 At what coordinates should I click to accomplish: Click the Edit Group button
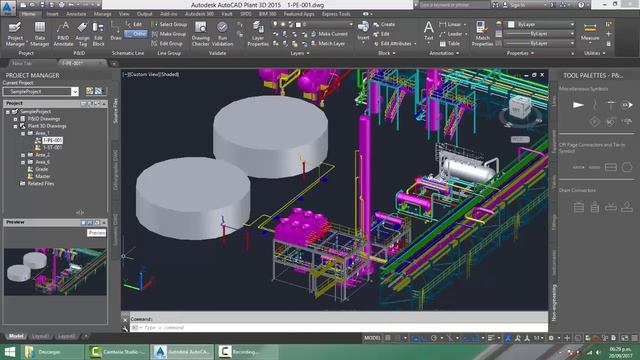point(167,44)
